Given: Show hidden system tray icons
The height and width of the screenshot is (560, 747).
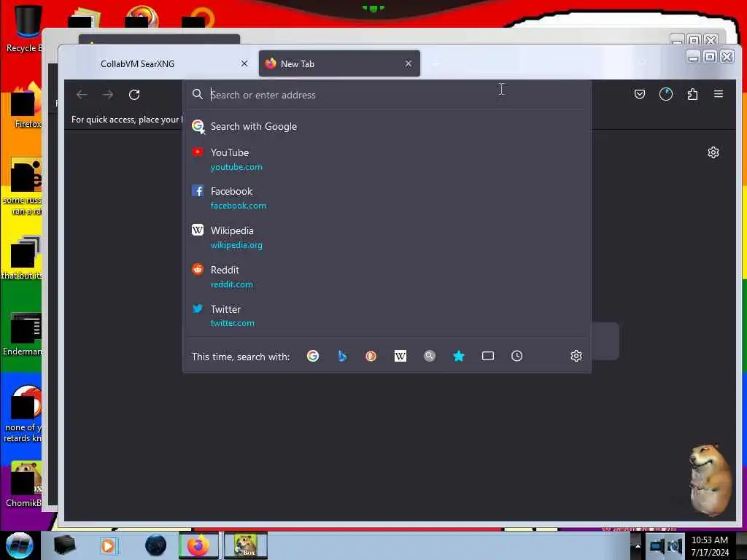Looking at the screenshot, I should click(x=638, y=545).
